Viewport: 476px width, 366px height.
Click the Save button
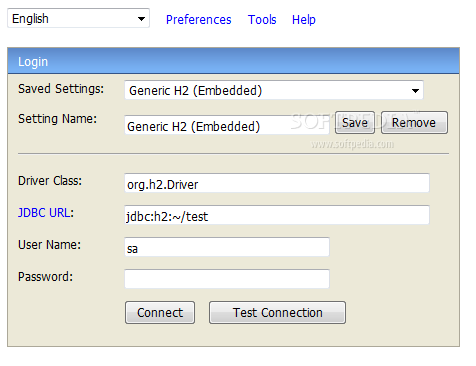click(355, 123)
